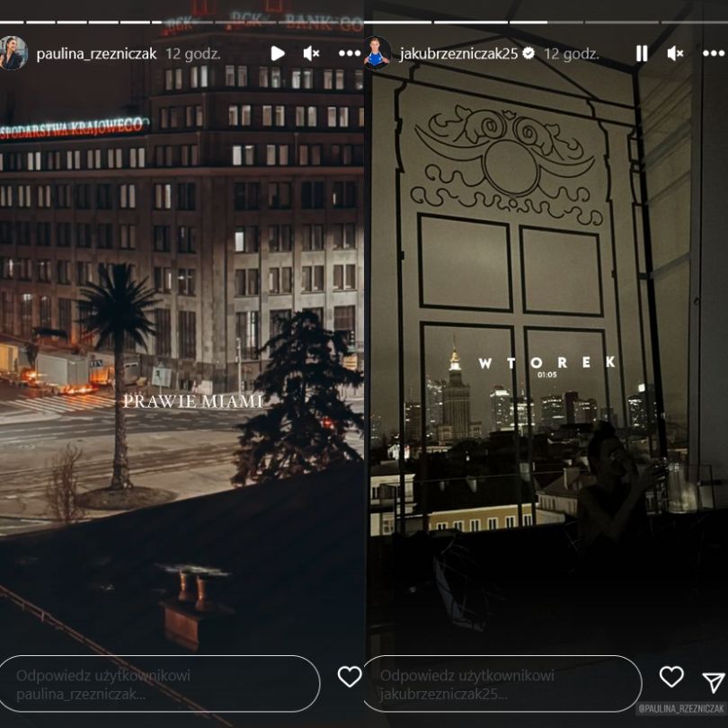
Task: Unmute sound on jakubrzezniczak25's story
Action: click(x=675, y=53)
